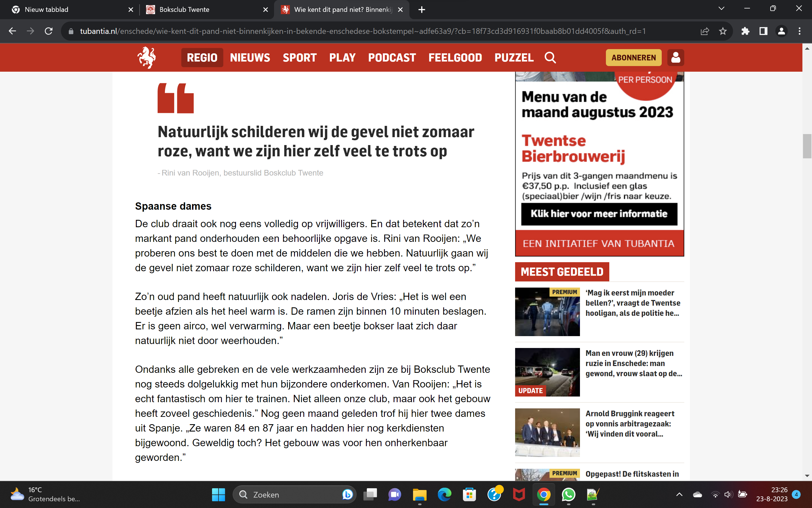Open the tab search chevron
The height and width of the screenshot is (508, 812).
721,8
